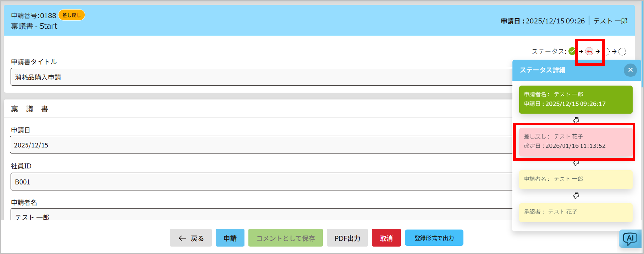The image size is (644, 254).
Task: Click the 登録形式で出力 button
Action: click(434, 238)
